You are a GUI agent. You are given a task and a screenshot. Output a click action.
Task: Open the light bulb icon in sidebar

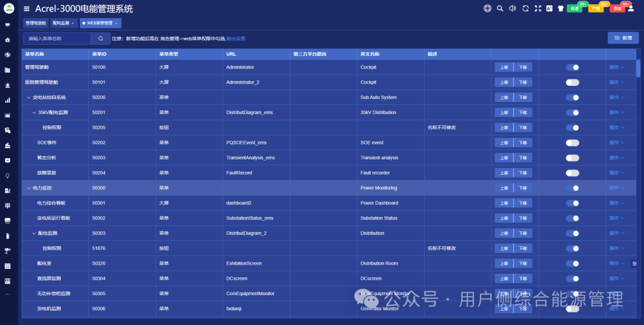tap(7, 175)
